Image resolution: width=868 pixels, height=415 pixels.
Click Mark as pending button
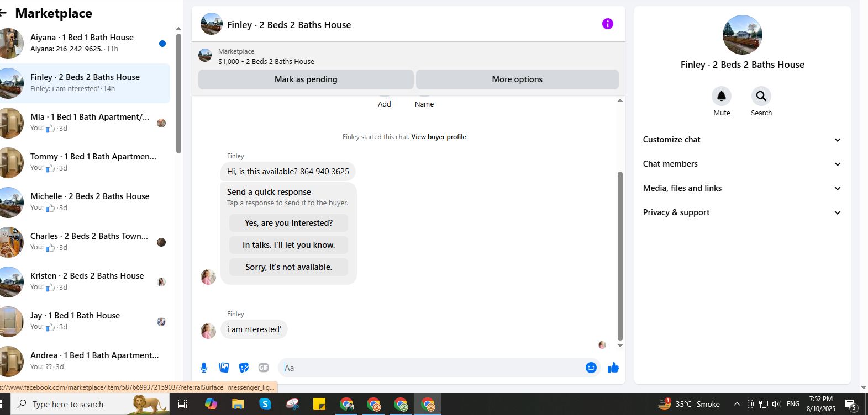[x=306, y=79]
